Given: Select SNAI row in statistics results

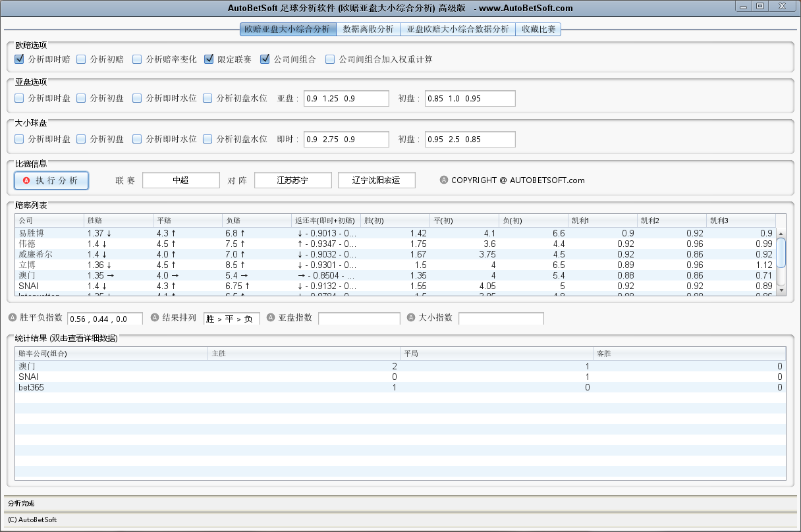Looking at the screenshot, I should click(x=400, y=377).
